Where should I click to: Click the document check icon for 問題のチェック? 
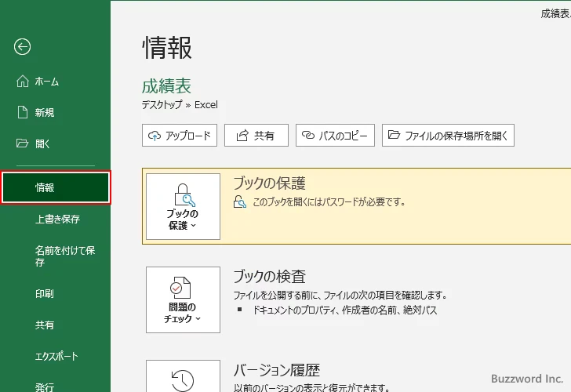coord(180,288)
